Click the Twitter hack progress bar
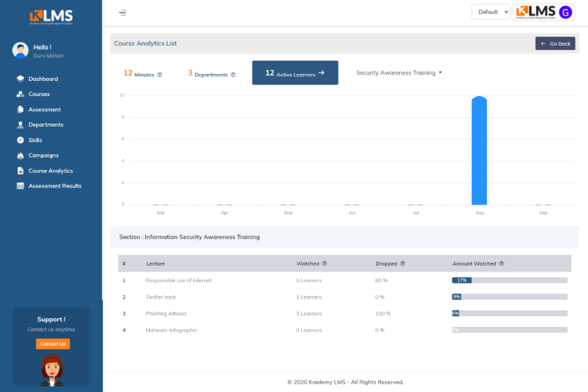 click(x=510, y=297)
